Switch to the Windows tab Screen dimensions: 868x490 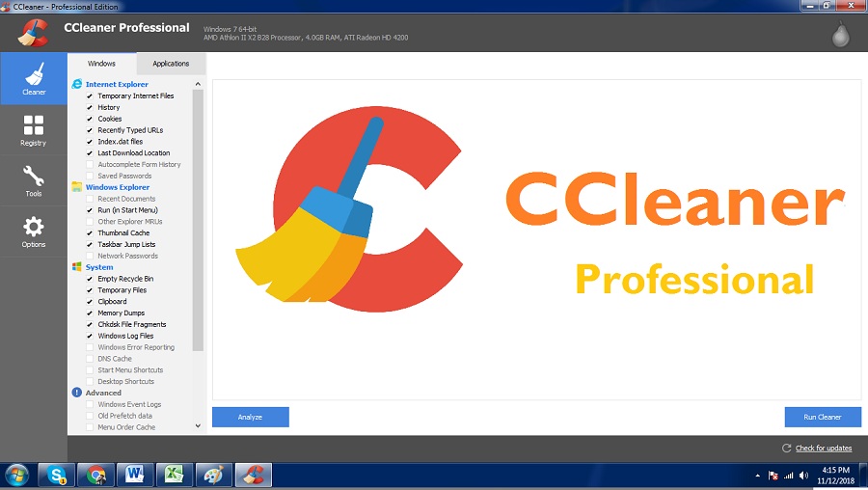[102, 64]
